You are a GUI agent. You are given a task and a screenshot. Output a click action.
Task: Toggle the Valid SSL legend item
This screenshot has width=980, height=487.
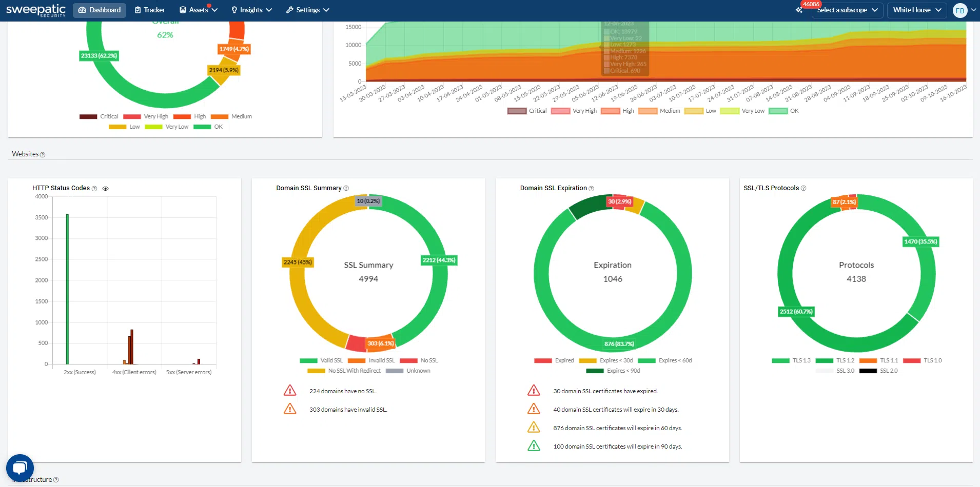[x=321, y=360]
